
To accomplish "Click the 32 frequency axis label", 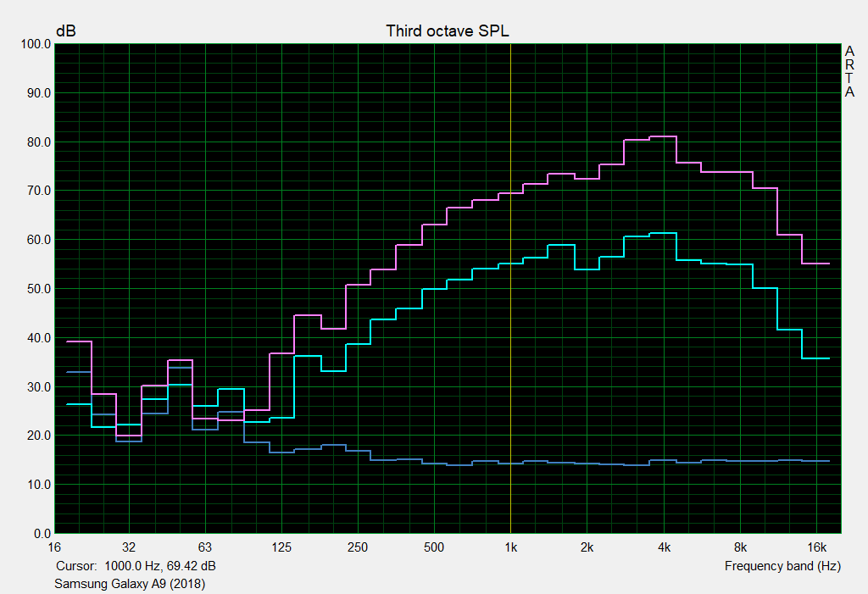I will coord(129,547).
